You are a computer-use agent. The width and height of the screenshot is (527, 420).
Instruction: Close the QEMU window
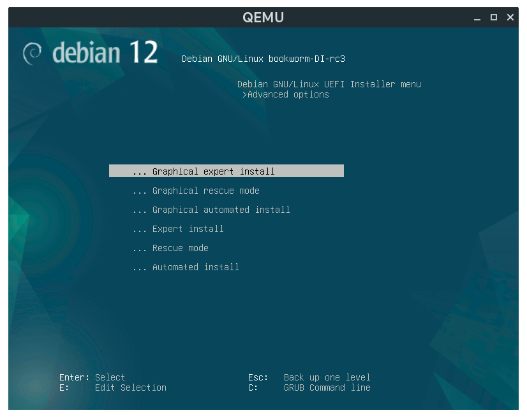(x=510, y=17)
